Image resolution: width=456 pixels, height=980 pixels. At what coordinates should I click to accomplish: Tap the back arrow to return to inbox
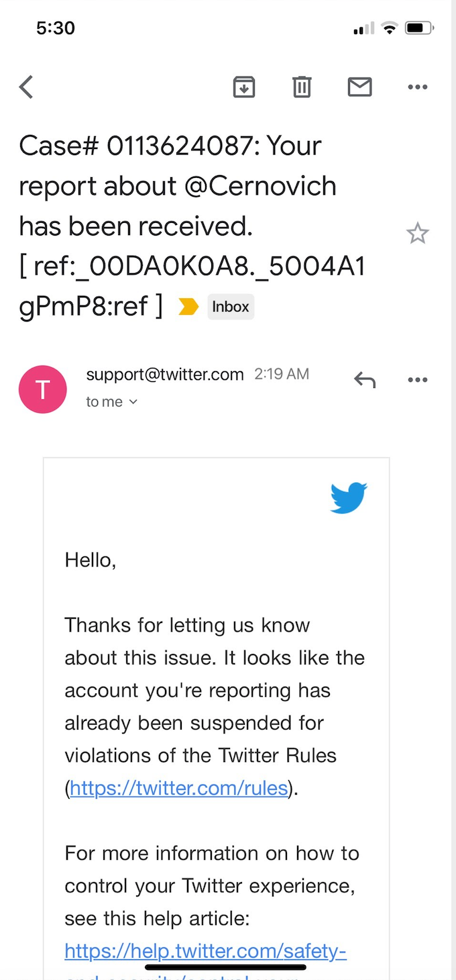[x=26, y=87]
